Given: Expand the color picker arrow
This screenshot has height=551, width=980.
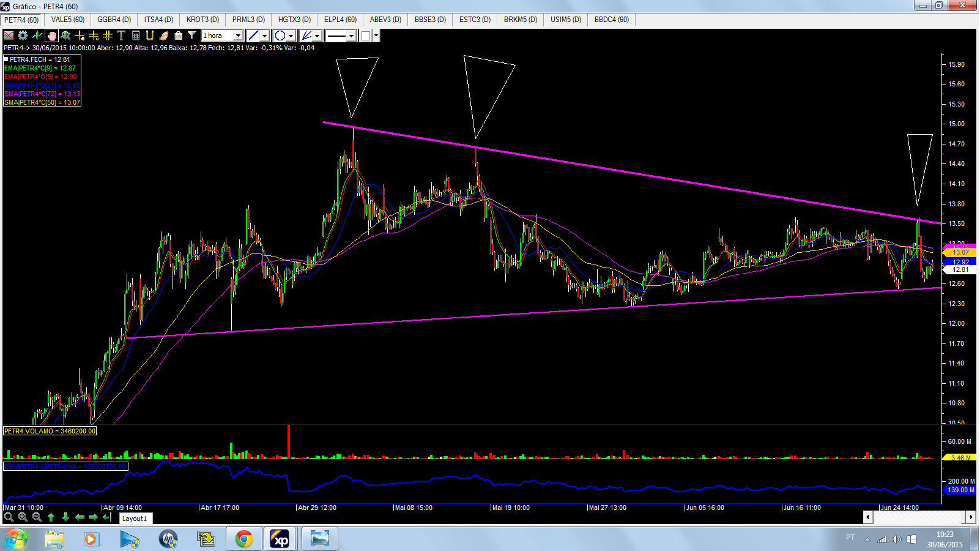Looking at the screenshot, I should click(x=376, y=36).
